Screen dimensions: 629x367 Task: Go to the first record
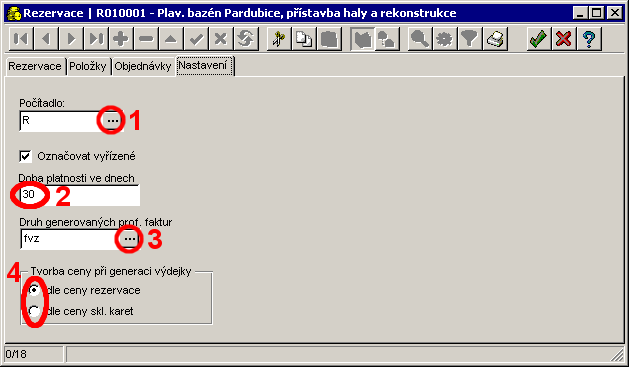pos(21,39)
